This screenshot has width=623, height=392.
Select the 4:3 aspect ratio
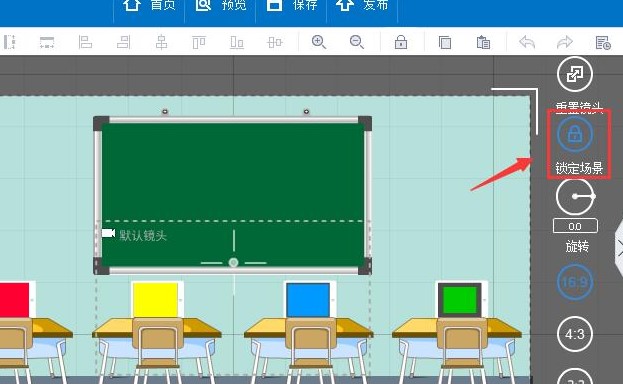pyautogui.click(x=575, y=334)
